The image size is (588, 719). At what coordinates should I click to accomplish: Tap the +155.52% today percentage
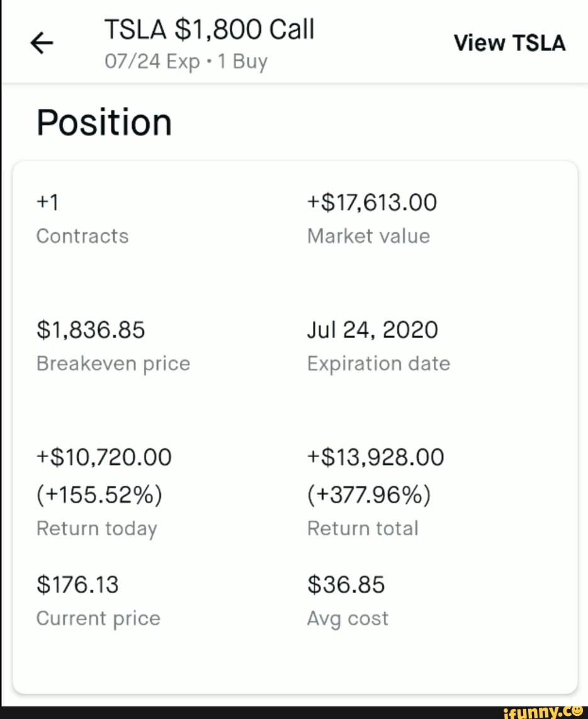click(x=99, y=494)
